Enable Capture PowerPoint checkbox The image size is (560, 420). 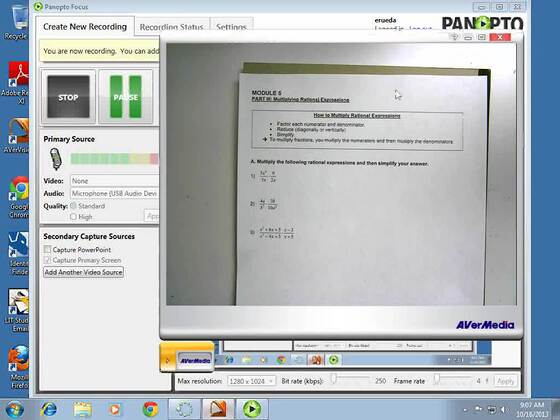[x=47, y=249]
